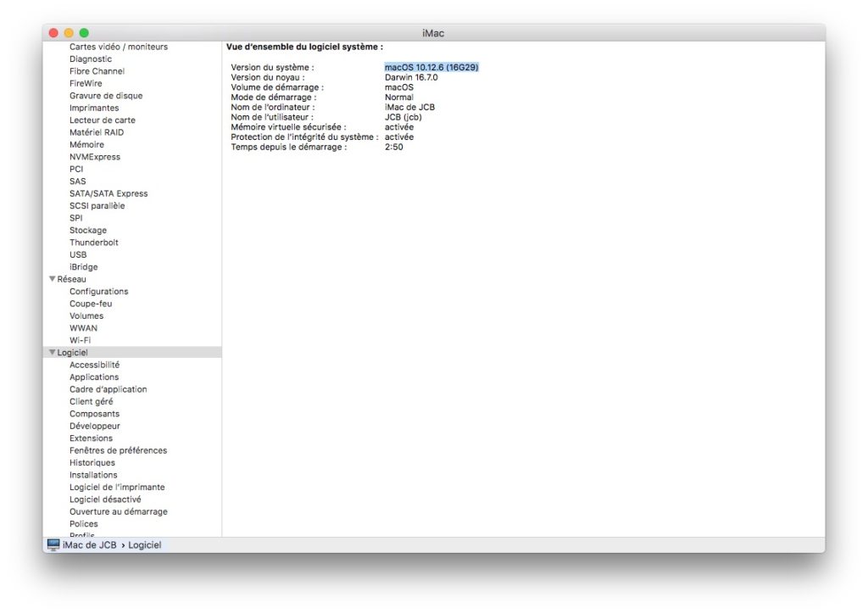Click user name value JCB (jcb)
Screen dimensions: 868x614
403,117
